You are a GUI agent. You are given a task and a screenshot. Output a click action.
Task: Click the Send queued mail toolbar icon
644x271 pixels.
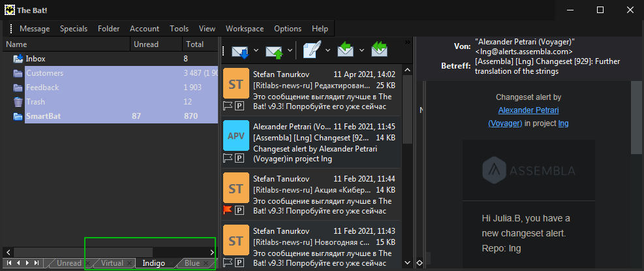(x=273, y=51)
